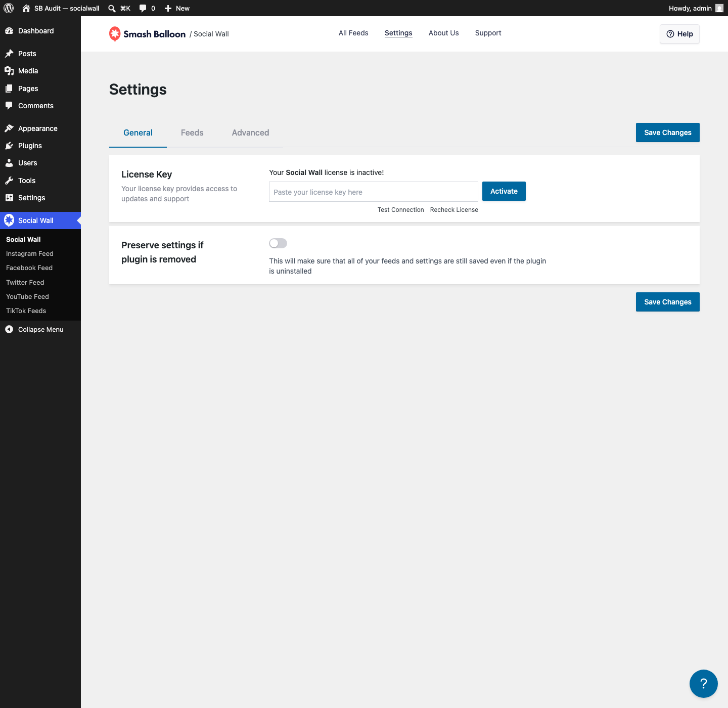Open the floating help question mark bubble
Screen dimensions: 728x708
coord(704,684)
